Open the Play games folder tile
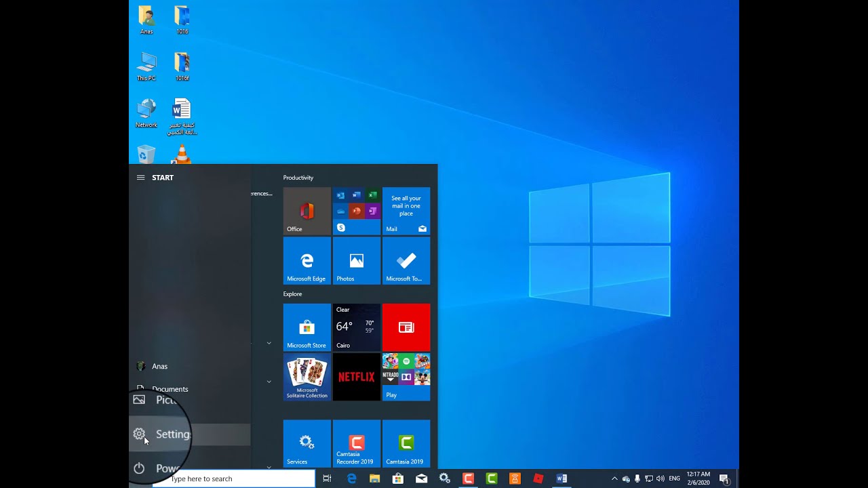Image resolution: width=868 pixels, height=488 pixels. [406, 377]
